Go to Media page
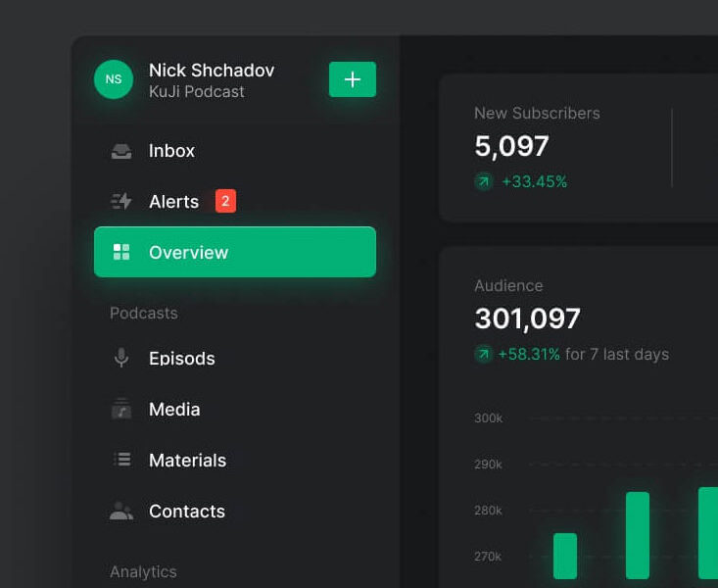This screenshot has width=718, height=588. point(174,410)
